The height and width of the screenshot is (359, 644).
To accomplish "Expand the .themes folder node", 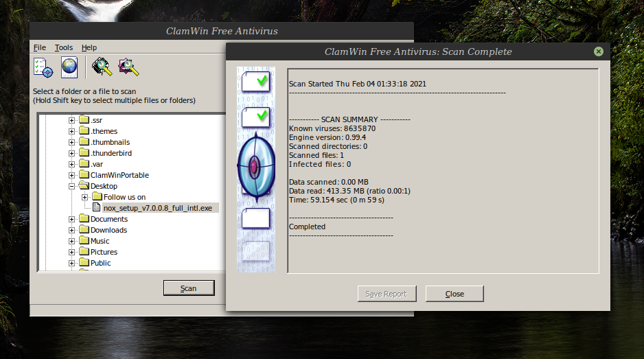I will [71, 131].
